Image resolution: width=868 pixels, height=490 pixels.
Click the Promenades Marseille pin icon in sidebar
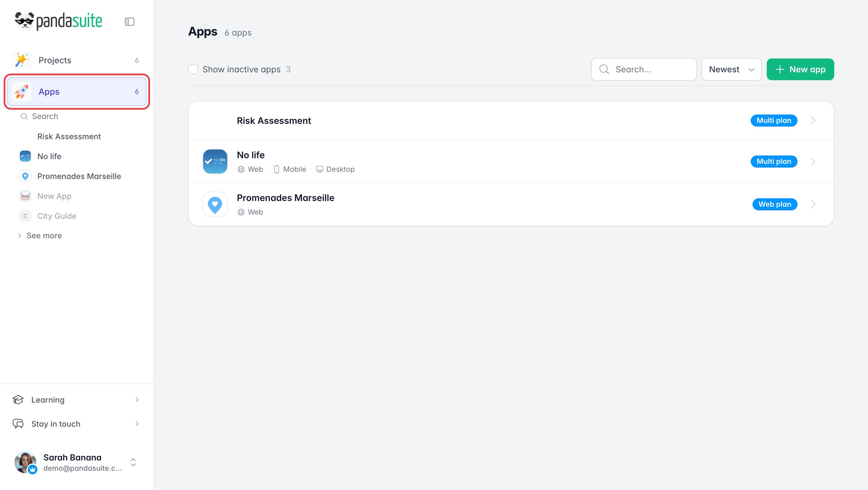25,176
